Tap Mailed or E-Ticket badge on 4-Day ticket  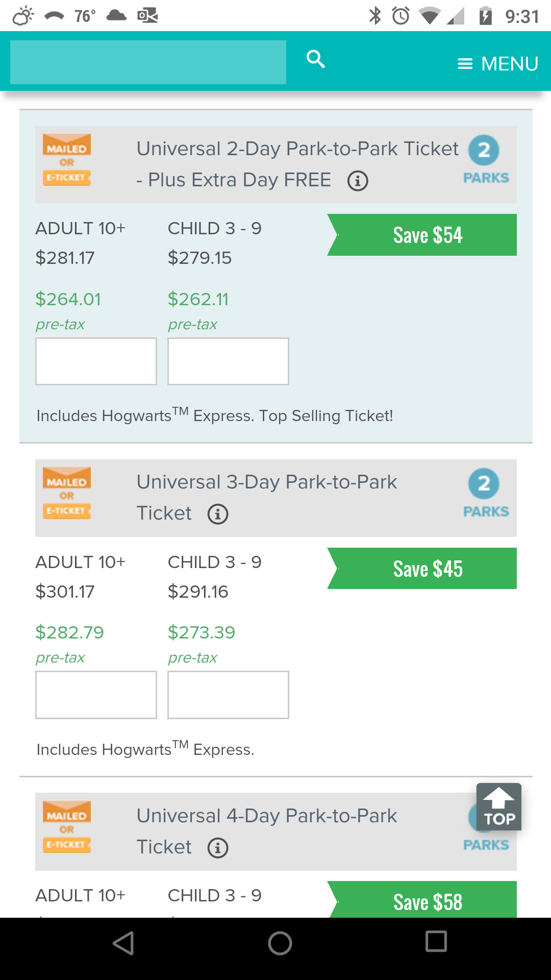tap(67, 827)
